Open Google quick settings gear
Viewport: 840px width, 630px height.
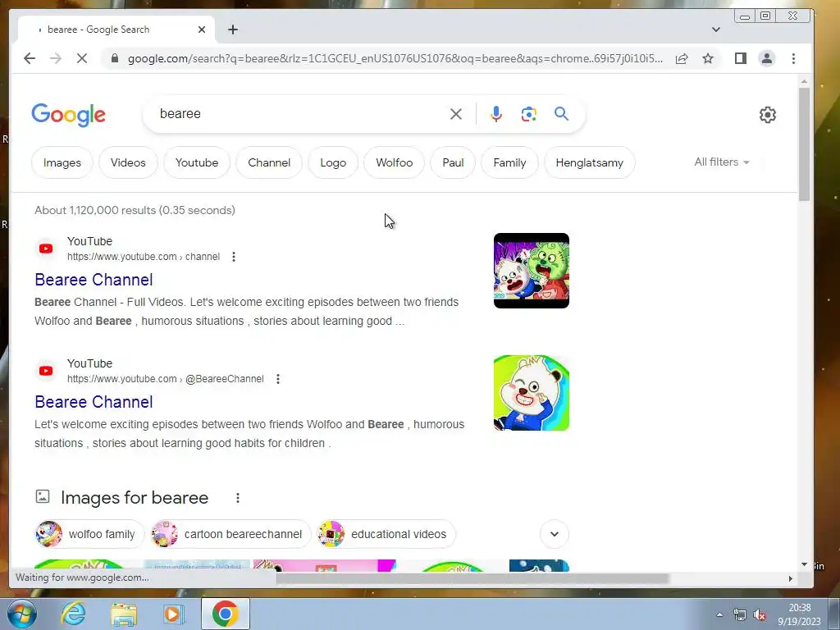[x=768, y=115]
